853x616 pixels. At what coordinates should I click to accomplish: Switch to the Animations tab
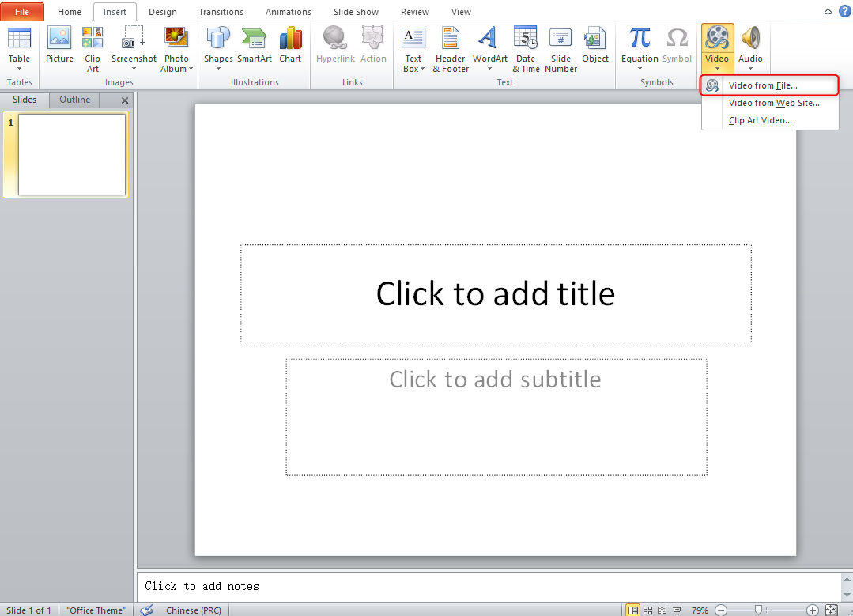coord(289,11)
